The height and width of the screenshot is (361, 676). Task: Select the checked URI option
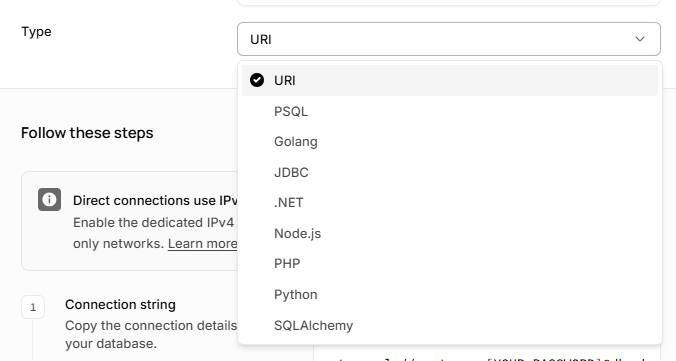tap(450, 80)
